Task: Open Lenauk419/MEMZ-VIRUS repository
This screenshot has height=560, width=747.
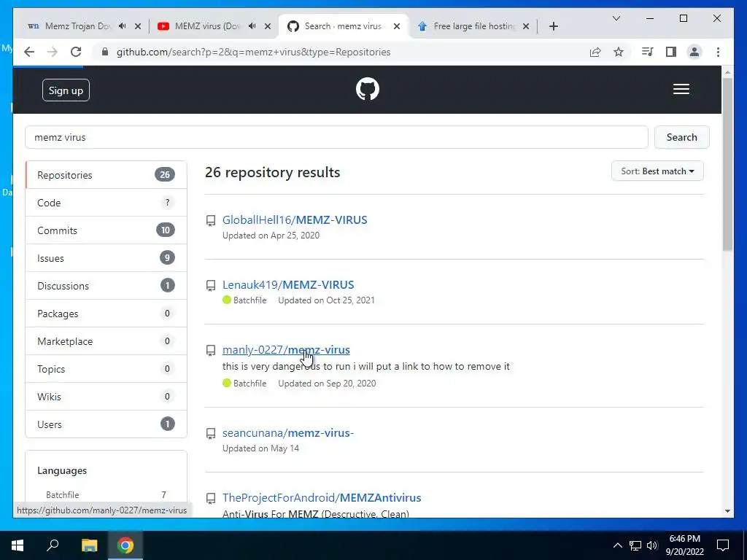Action: tap(287, 285)
